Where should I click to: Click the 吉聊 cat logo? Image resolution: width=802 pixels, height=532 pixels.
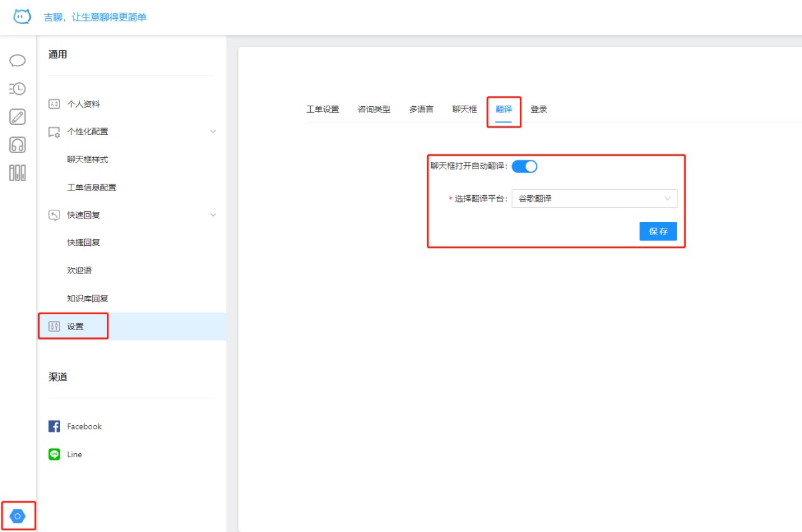click(x=22, y=17)
